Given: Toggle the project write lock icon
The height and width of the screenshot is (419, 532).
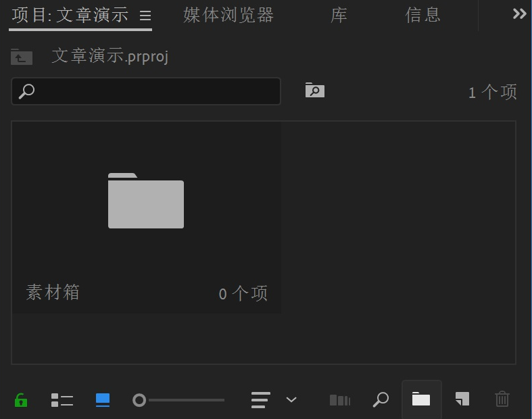Looking at the screenshot, I should point(21,400).
